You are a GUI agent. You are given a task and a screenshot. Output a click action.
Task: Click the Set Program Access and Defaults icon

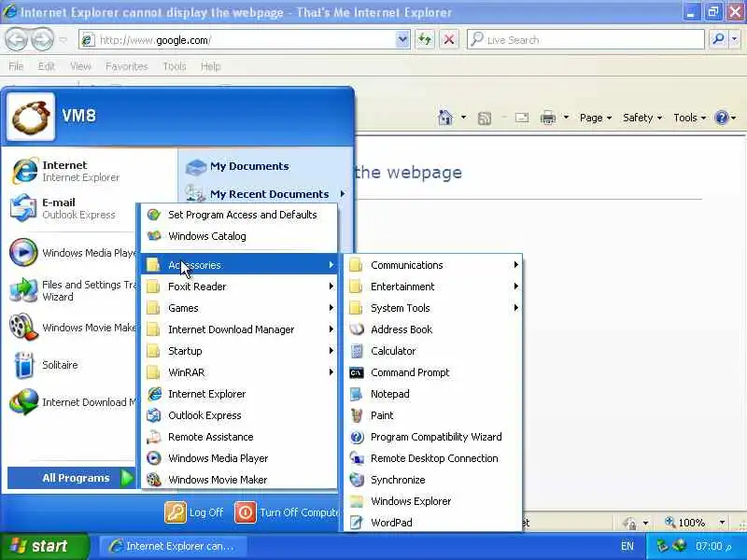(153, 215)
